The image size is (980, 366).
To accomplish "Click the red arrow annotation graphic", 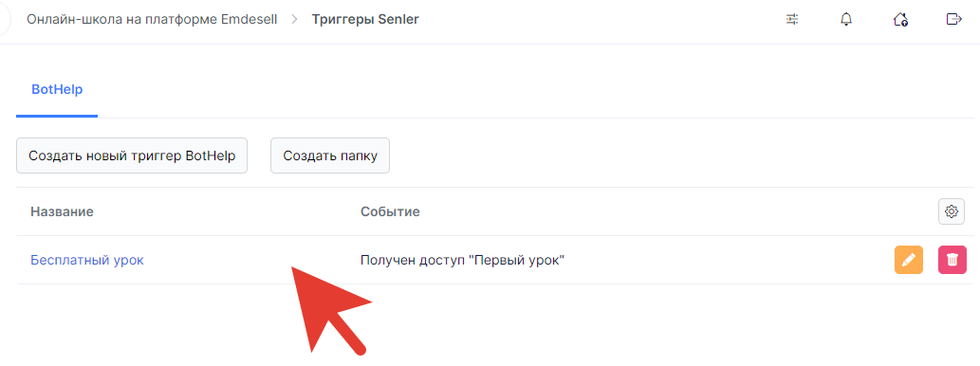I will pyautogui.click(x=328, y=311).
